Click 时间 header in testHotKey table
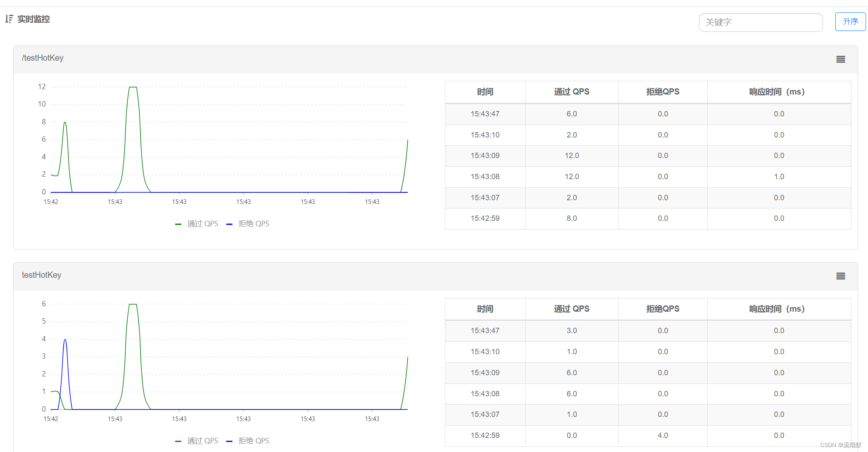The height and width of the screenshot is (452, 868). coord(485,309)
